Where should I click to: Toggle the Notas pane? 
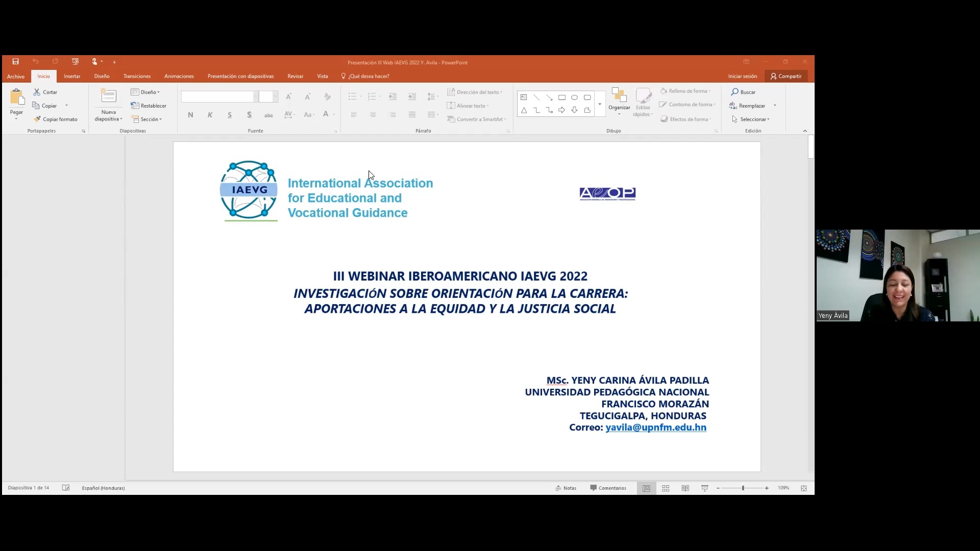(x=566, y=488)
